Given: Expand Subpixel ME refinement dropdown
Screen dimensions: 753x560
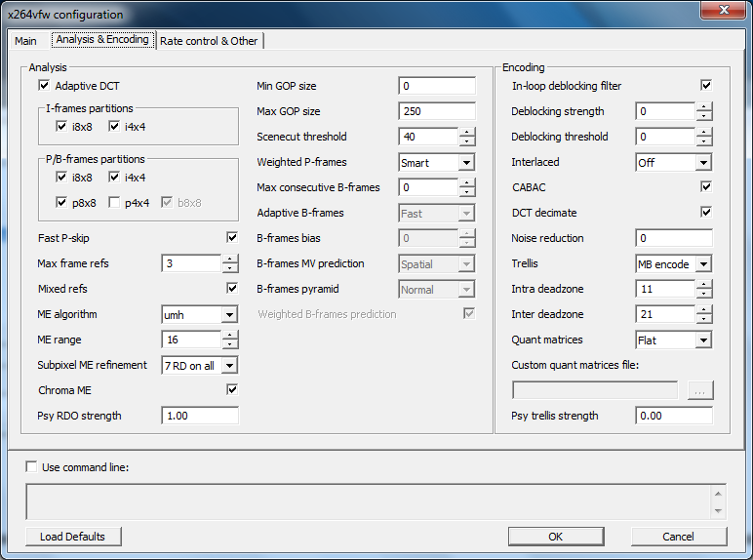Looking at the screenshot, I should (229, 366).
